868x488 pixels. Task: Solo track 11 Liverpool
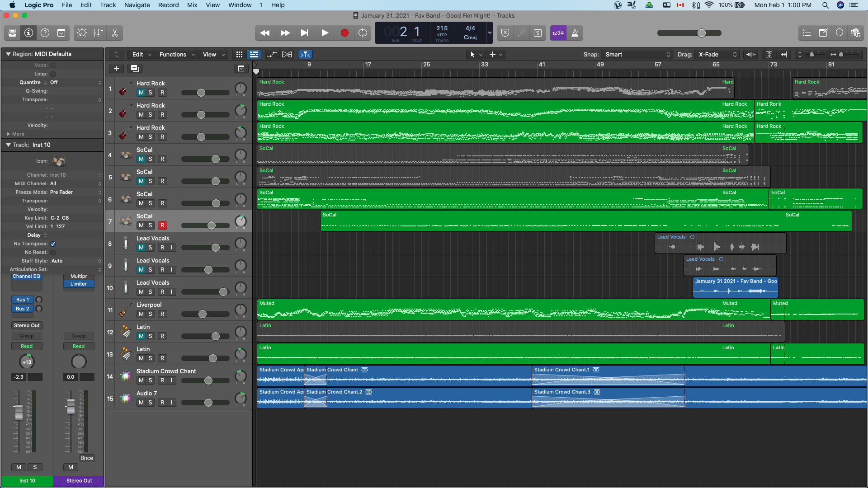151,314
